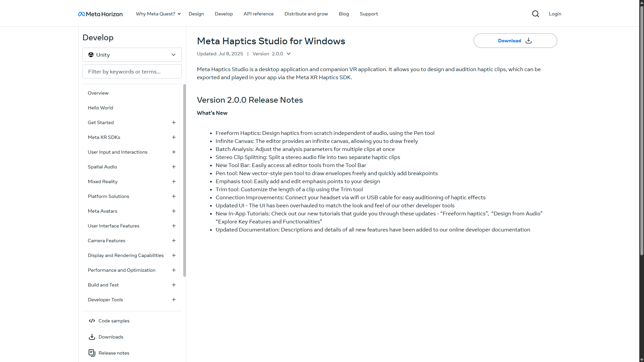Expand the Why Meta Quest? menu
Image resolution: width=644 pixels, height=362 pixels.
(158, 14)
